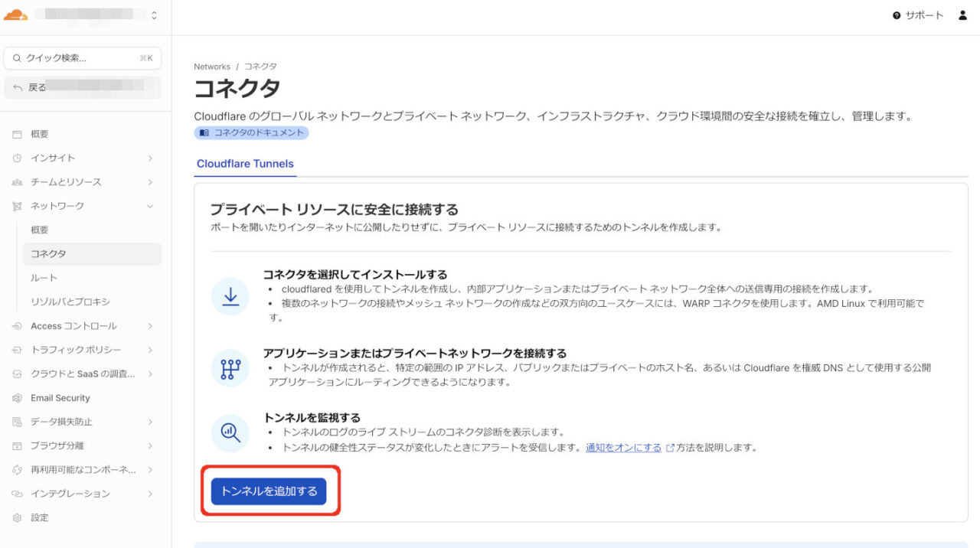Click the ネットワーク sidebar icon
Viewport: 980px width, 548px height.
pyautogui.click(x=17, y=206)
